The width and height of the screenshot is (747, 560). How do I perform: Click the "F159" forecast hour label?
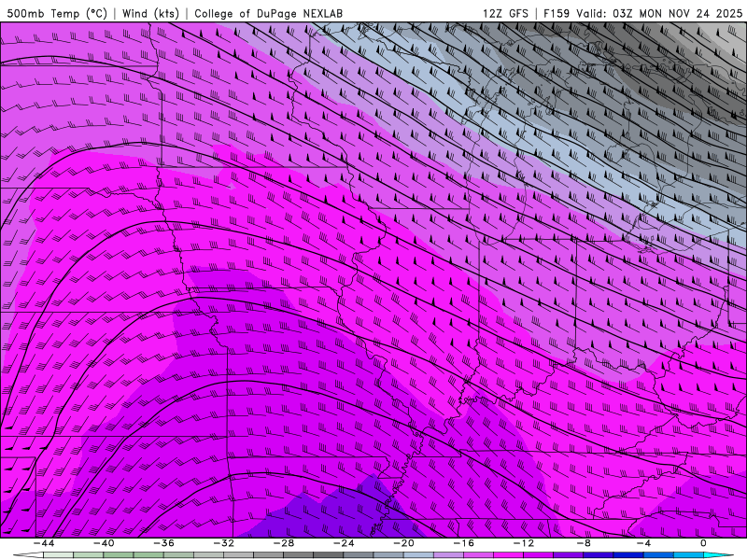[x=557, y=13]
